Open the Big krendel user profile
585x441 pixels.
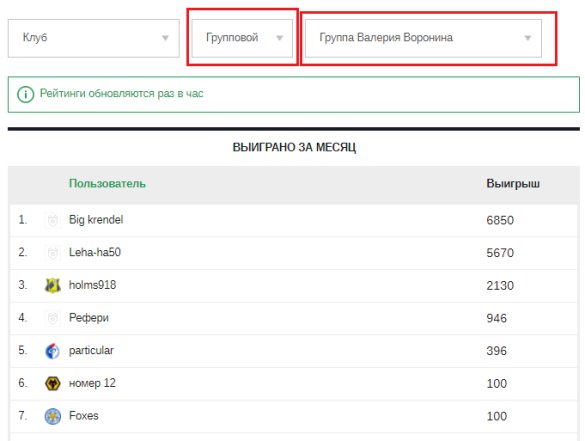[x=96, y=220]
